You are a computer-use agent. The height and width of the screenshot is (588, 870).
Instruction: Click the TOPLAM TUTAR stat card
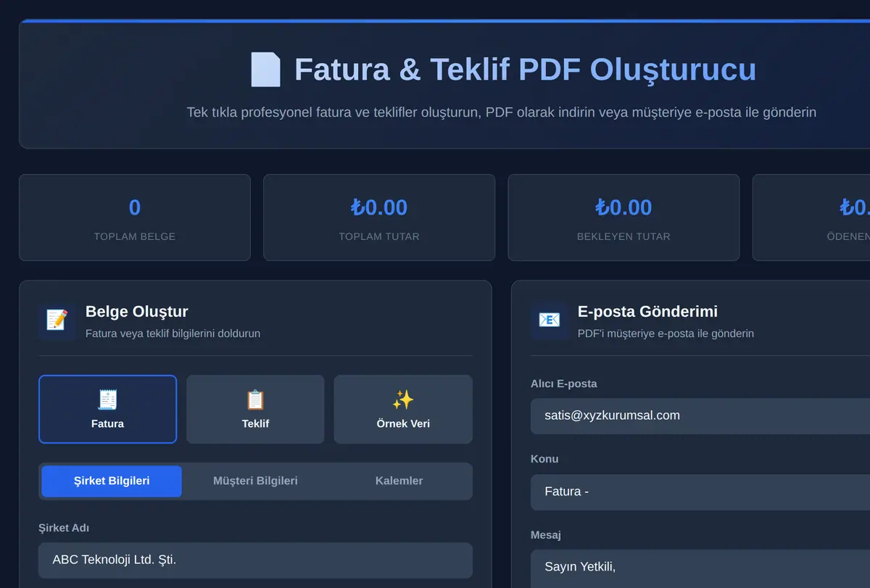coord(379,218)
